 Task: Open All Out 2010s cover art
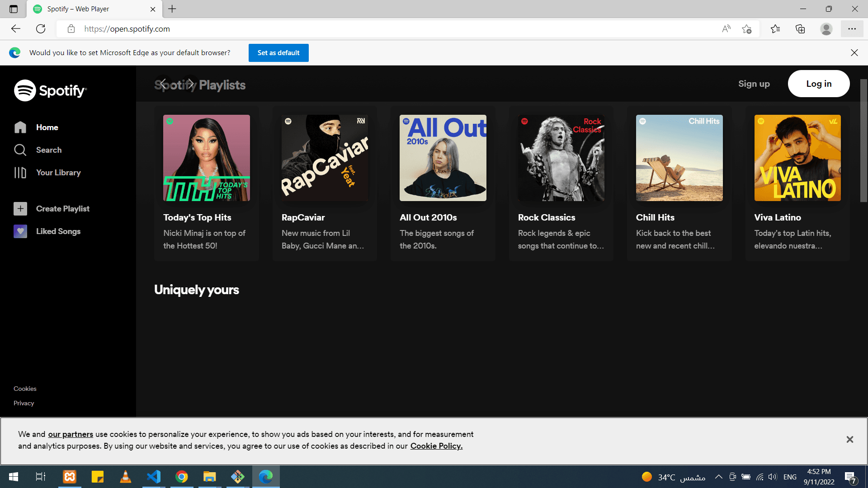click(x=443, y=158)
